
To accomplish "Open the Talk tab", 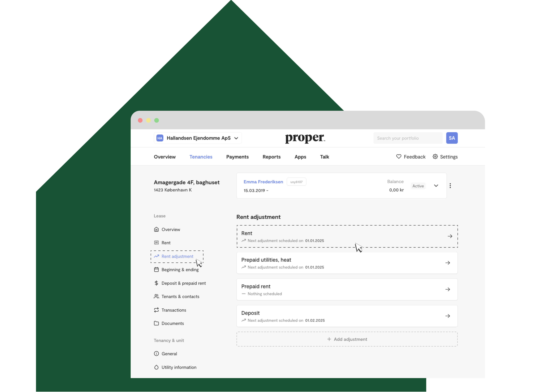I will (324, 157).
